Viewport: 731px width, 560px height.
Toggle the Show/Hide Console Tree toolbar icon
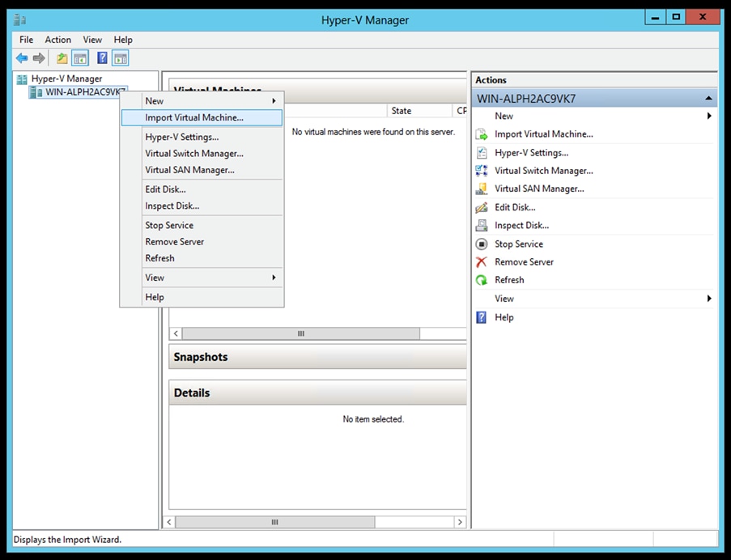coord(80,58)
